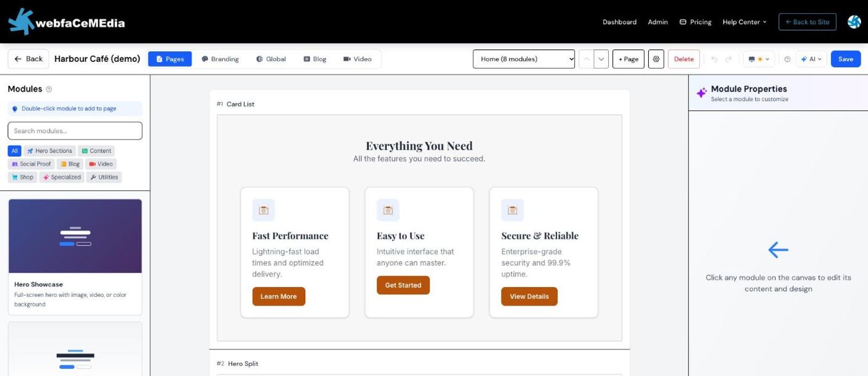Click the View Details button
868x376 pixels.
[x=529, y=297]
